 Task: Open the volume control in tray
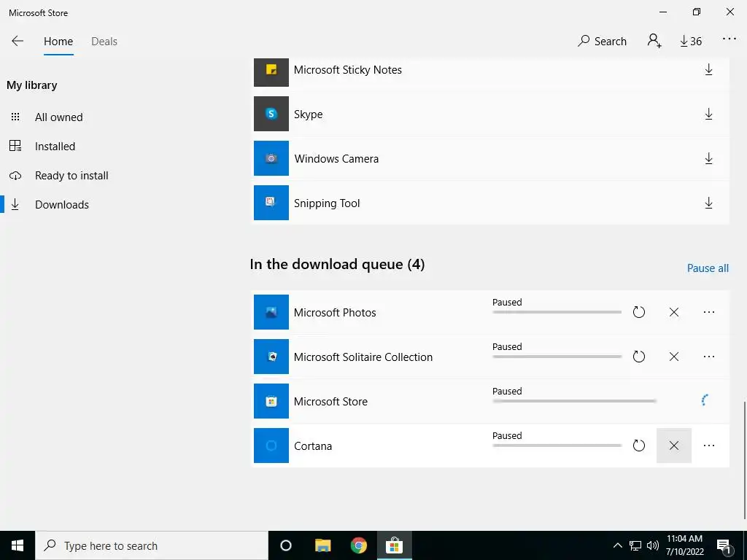click(x=653, y=545)
